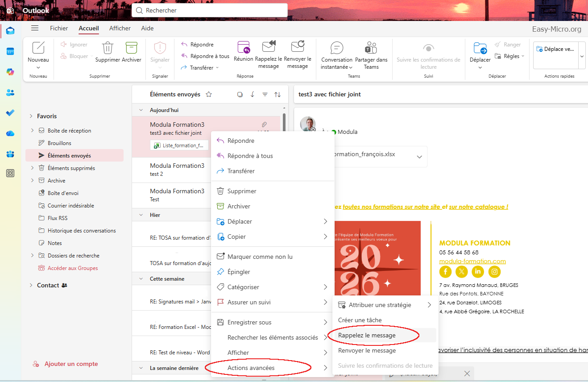This screenshot has height=382, width=588.
Task: Click the Ajouter un compte link
Action: coord(71,364)
